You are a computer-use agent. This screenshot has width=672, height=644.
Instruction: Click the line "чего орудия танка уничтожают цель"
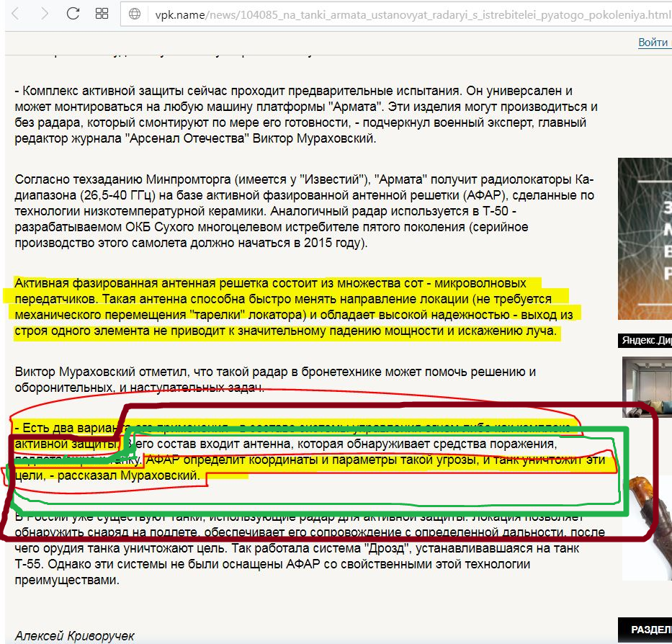pyautogui.click(x=297, y=548)
